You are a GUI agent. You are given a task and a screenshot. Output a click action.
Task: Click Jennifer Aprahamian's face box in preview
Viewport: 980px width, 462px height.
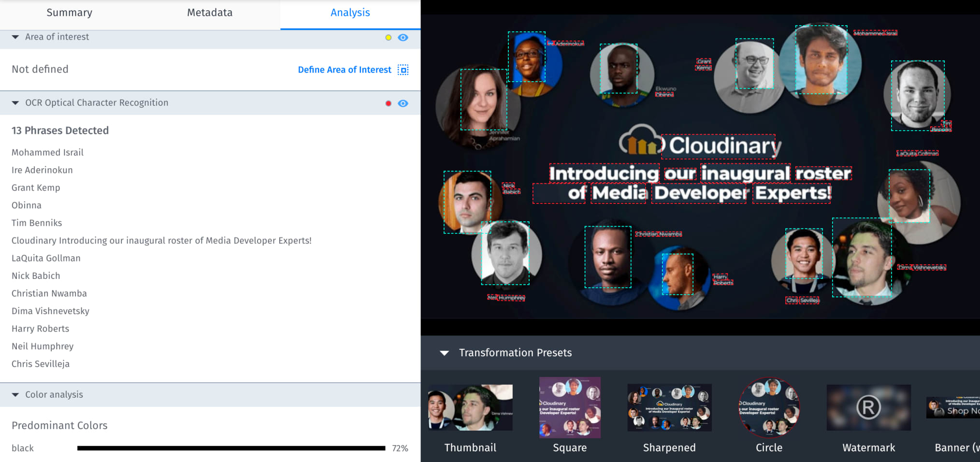tap(484, 100)
